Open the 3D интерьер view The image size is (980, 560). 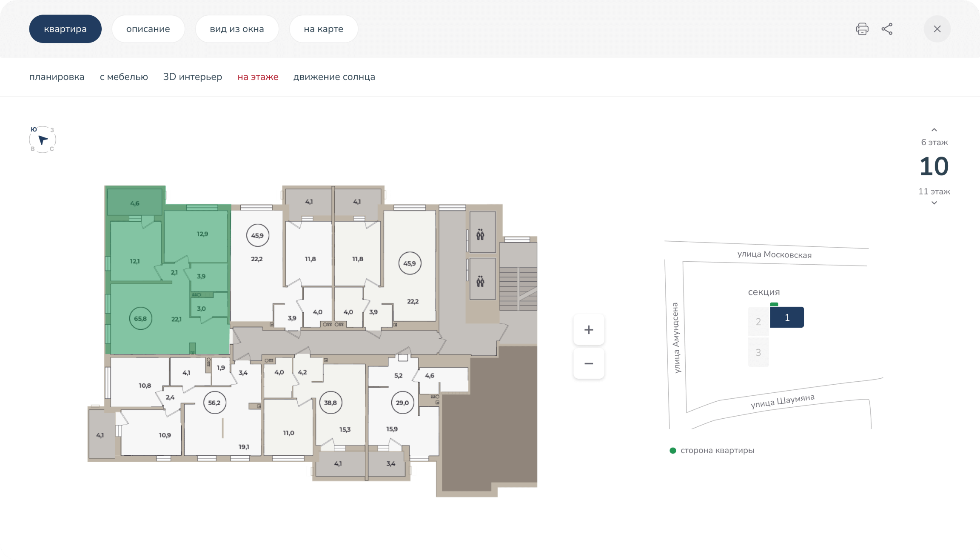[x=193, y=77]
